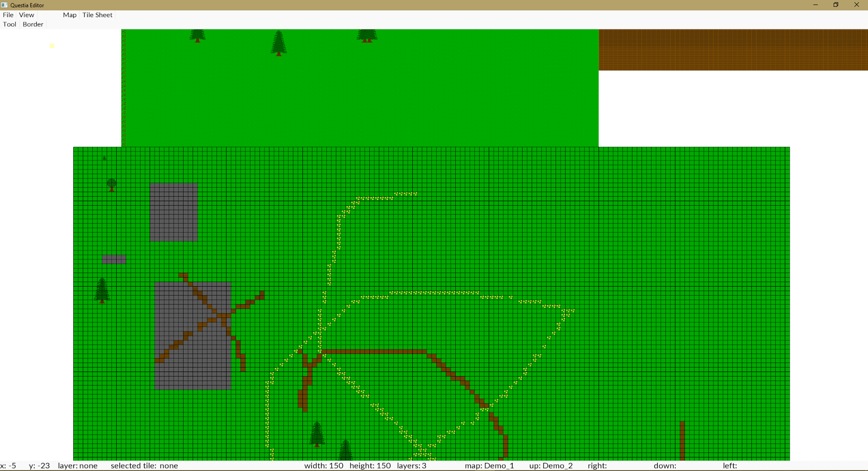Minimize the Questia Editor window
The height and width of the screenshot is (471, 868).
coord(816,5)
